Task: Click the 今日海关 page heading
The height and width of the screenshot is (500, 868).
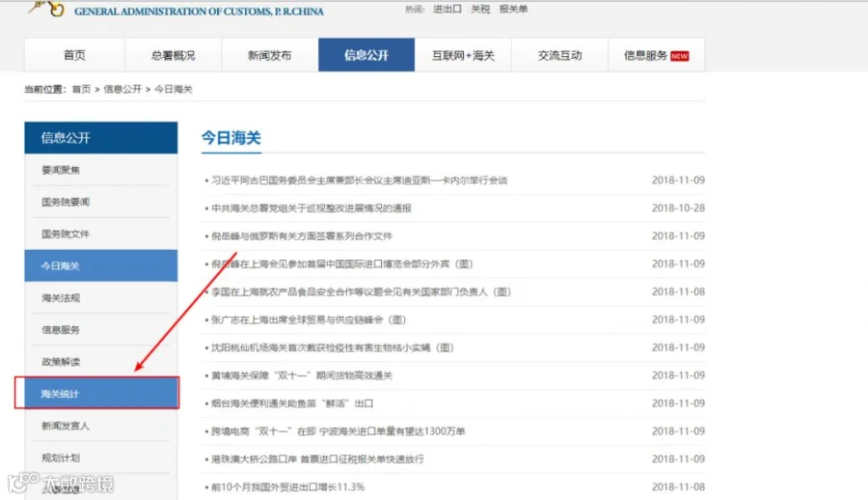Action: click(231, 138)
